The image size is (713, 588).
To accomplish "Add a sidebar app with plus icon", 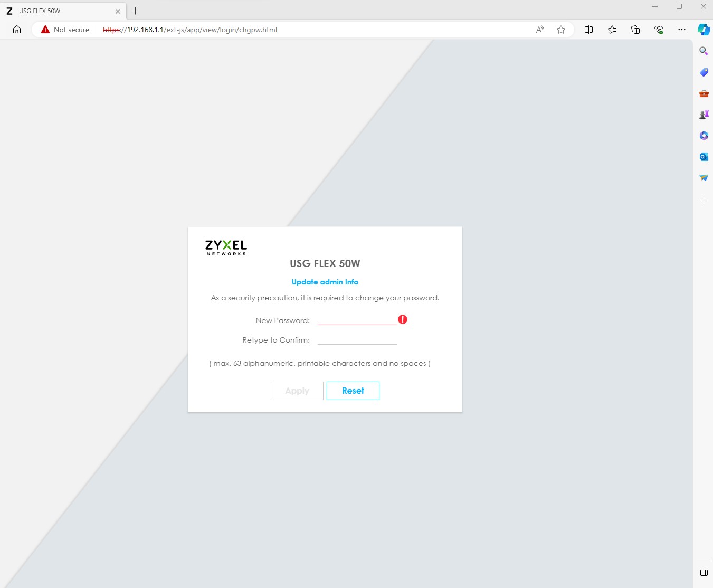I will [704, 201].
